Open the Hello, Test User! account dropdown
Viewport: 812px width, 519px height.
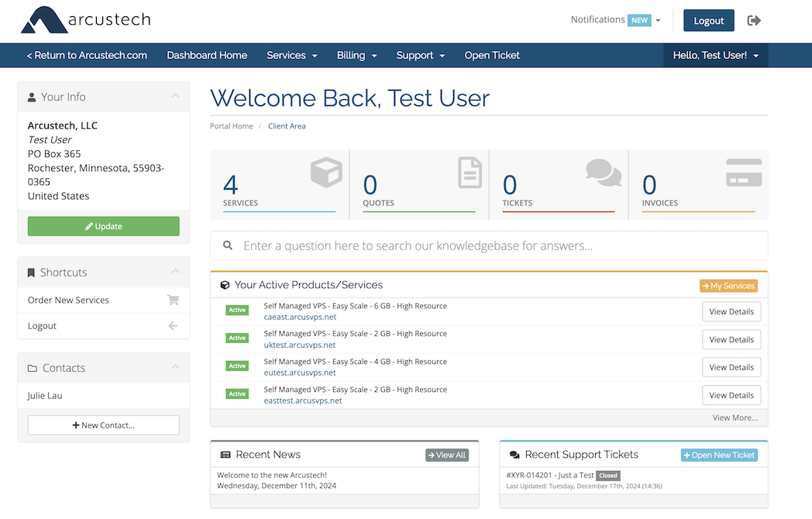pyautogui.click(x=716, y=56)
